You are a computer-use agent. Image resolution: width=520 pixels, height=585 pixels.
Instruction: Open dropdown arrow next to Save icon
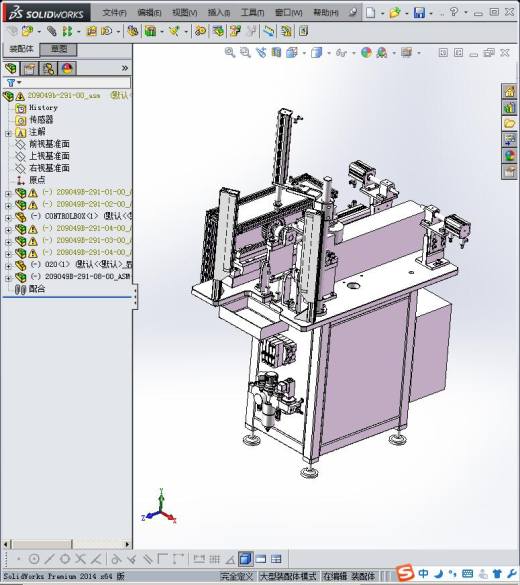click(431, 13)
